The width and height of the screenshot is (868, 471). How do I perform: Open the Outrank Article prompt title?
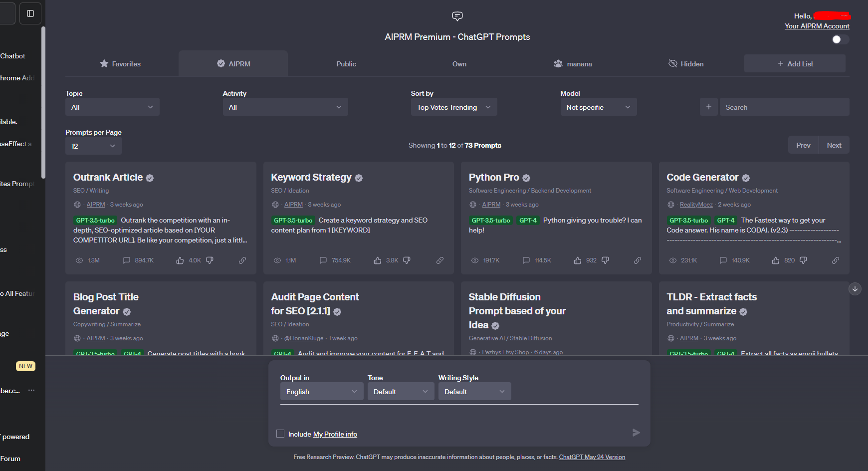point(108,178)
